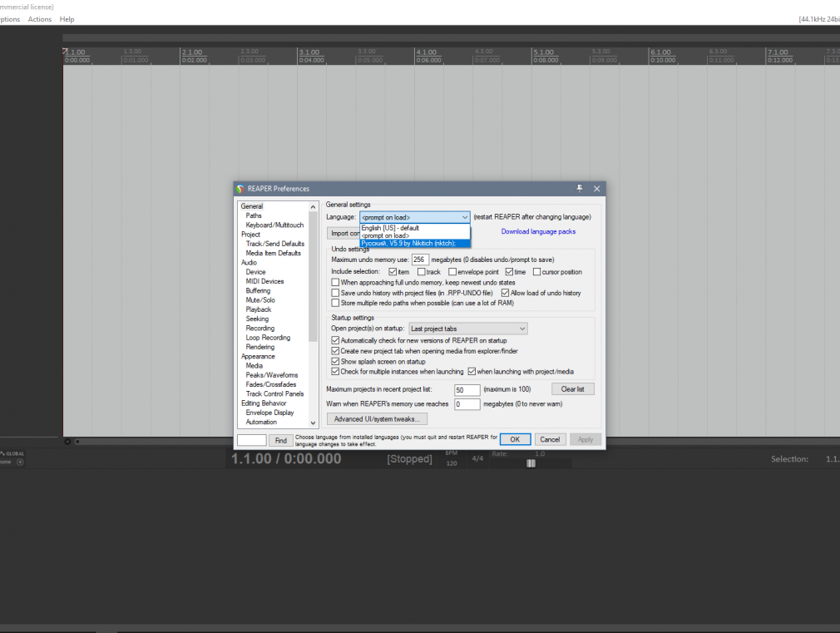Open MIDI Devices settings page
The height and width of the screenshot is (633, 840).
pos(264,281)
